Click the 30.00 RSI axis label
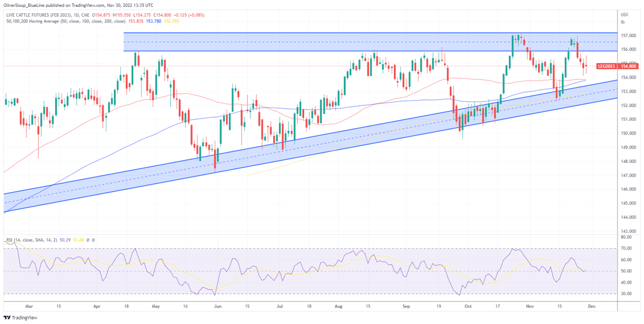 pyautogui.click(x=627, y=295)
